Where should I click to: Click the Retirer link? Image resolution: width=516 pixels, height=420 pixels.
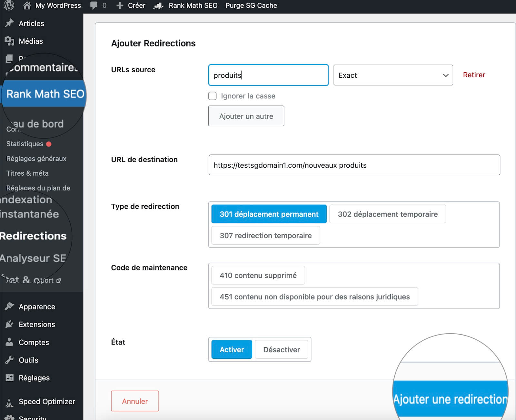[474, 75]
